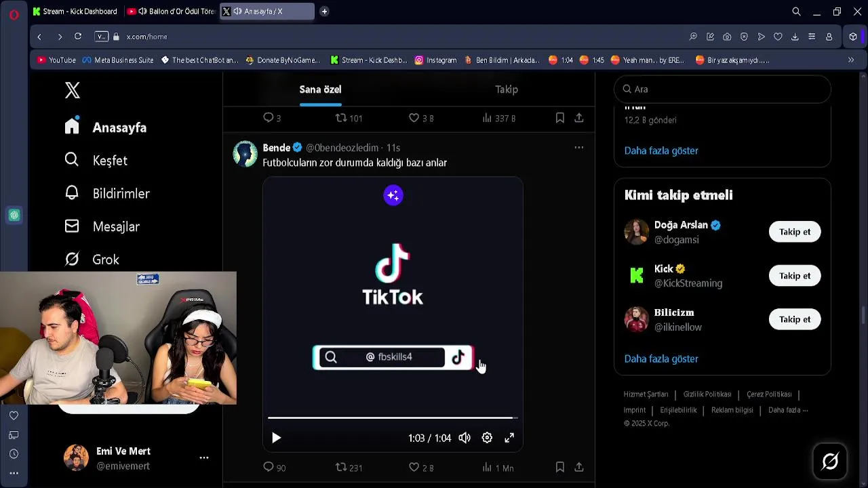
Task: Open a new browser tab
Action: pyautogui.click(x=324, y=12)
